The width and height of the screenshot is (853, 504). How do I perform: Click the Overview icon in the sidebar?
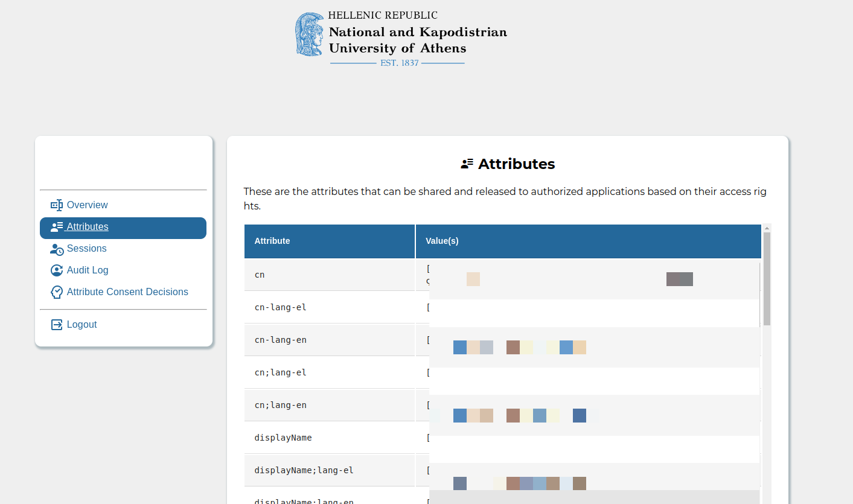(x=56, y=205)
